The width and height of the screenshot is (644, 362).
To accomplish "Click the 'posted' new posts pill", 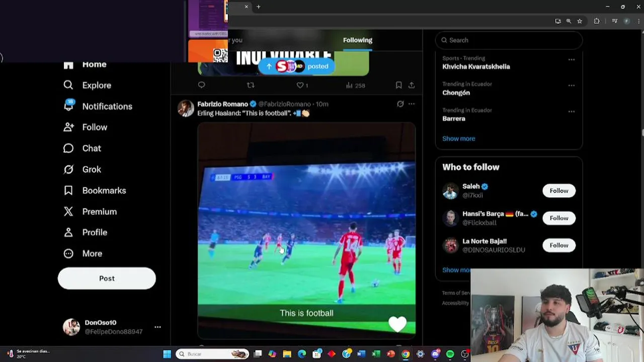I will pyautogui.click(x=296, y=66).
